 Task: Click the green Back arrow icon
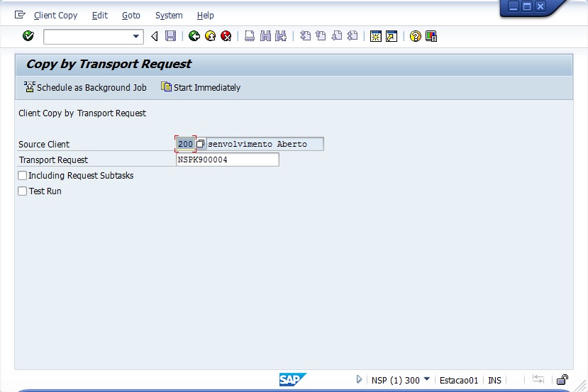194,36
